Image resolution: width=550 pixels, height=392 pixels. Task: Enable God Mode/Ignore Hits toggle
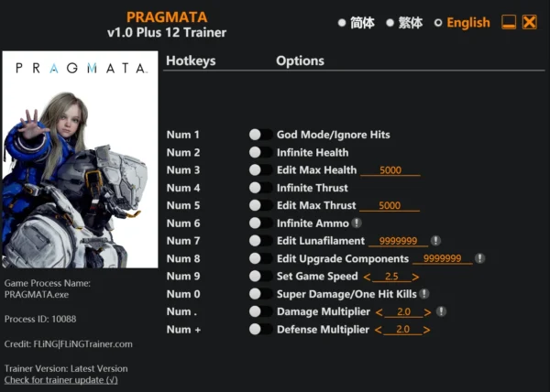click(259, 135)
